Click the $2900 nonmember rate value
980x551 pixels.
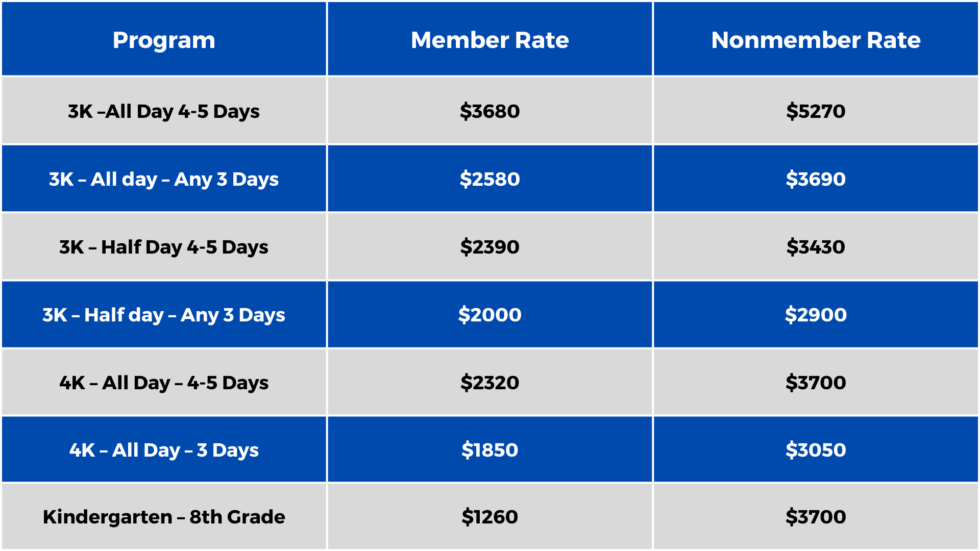816,315
